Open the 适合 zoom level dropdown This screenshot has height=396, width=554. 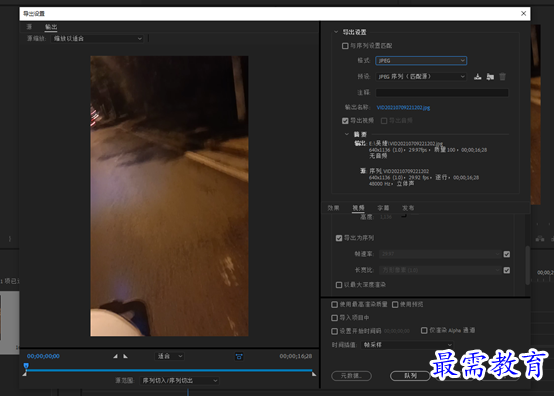pos(170,356)
